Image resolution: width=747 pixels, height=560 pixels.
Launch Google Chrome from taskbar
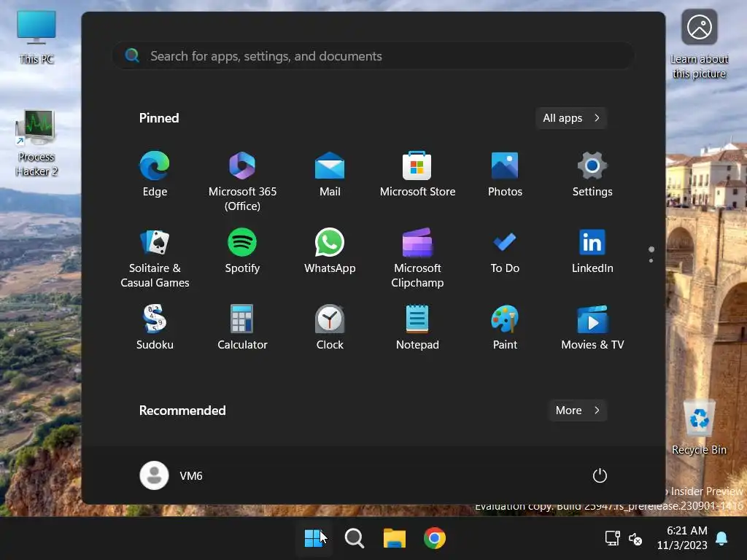[x=435, y=539]
